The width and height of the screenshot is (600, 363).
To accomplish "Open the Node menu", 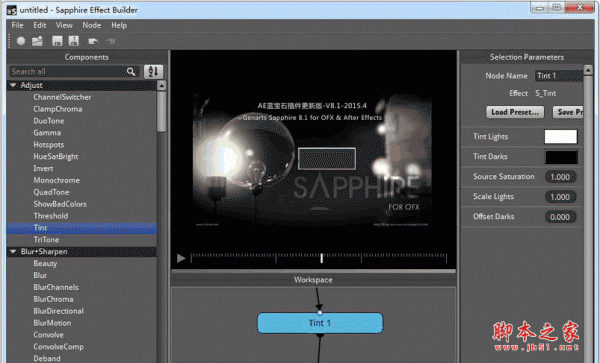I will pyautogui.click(x=91, y=25).
